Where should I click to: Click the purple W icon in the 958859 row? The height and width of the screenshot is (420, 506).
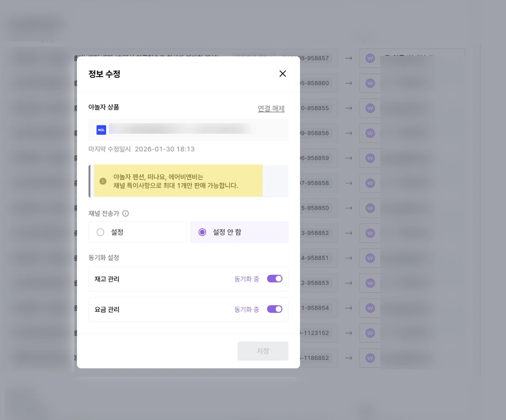pos(370,158)
